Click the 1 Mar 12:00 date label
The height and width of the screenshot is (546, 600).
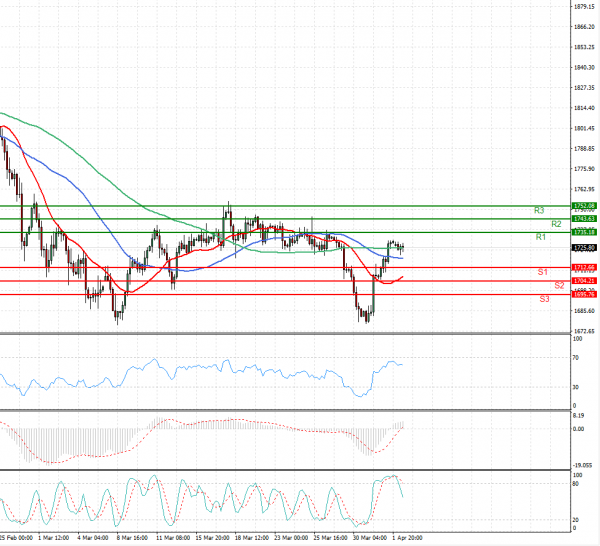54,538
